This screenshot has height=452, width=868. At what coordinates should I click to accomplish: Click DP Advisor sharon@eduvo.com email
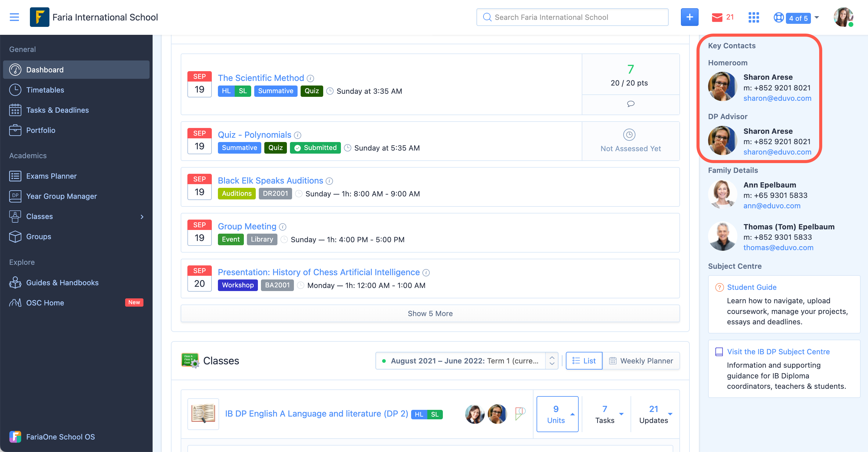coord(777,152)
